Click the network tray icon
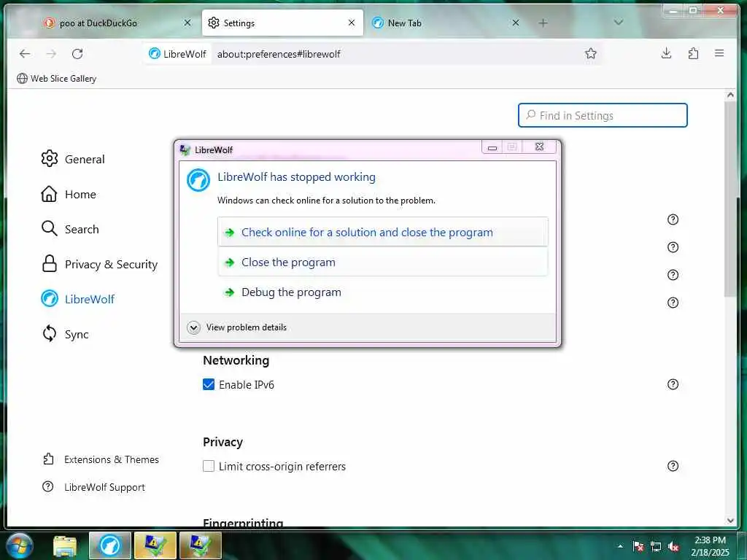Screen dimensions: 747x560 (656, 546)
